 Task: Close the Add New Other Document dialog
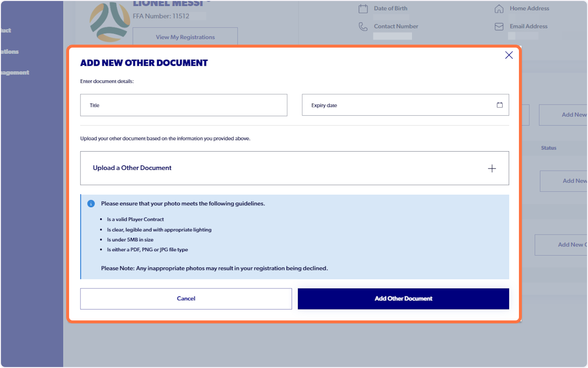(509, 55)
